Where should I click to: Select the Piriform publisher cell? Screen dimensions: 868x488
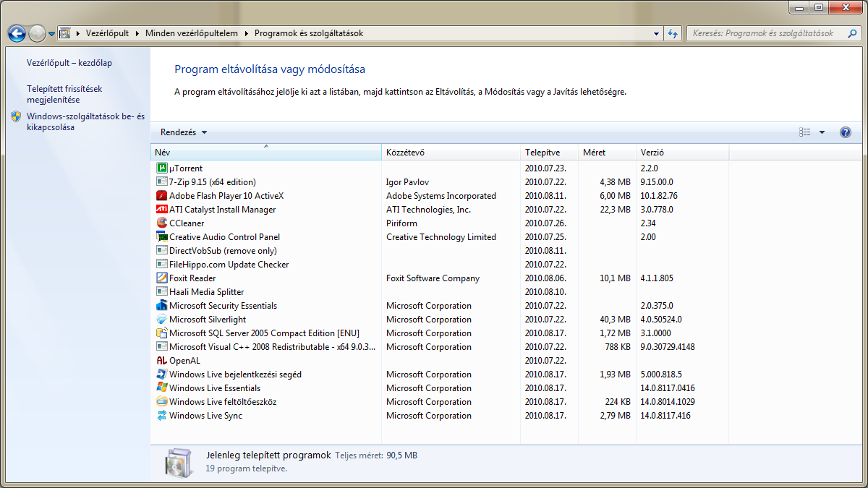click(x=401, y=223)
